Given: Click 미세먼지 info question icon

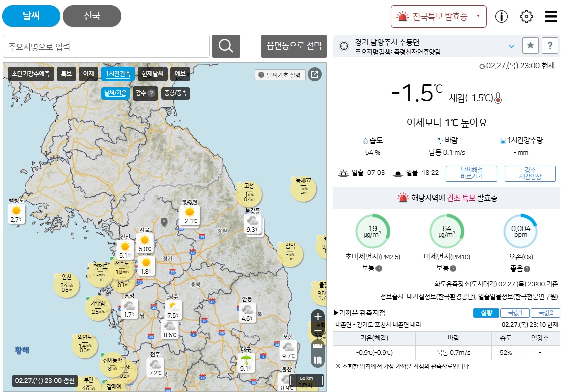Looking at the screenshot, I should pos(453,268).
